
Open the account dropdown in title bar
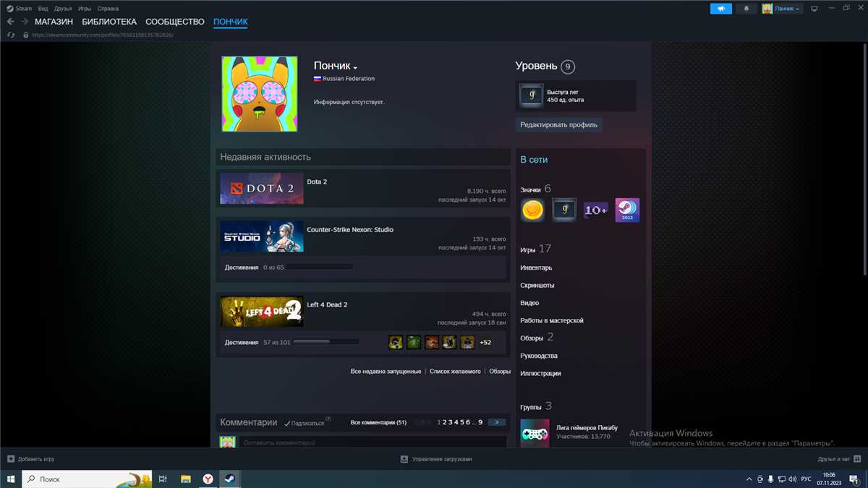[x=782, y=9]
